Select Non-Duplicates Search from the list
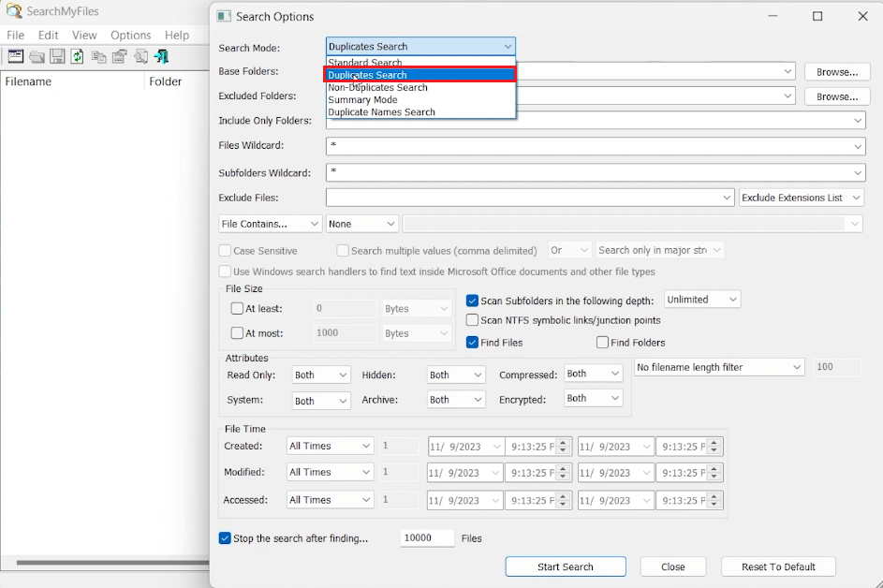 click(378, 87)
